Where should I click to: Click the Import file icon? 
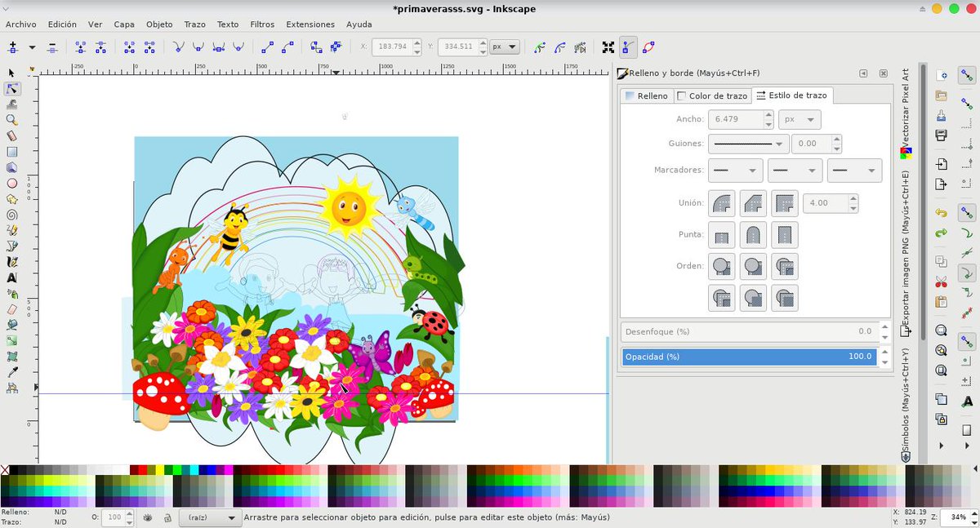[x=941, y=163]
